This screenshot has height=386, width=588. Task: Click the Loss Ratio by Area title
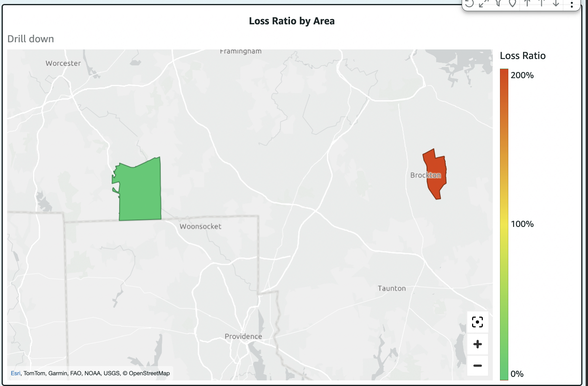292,21
